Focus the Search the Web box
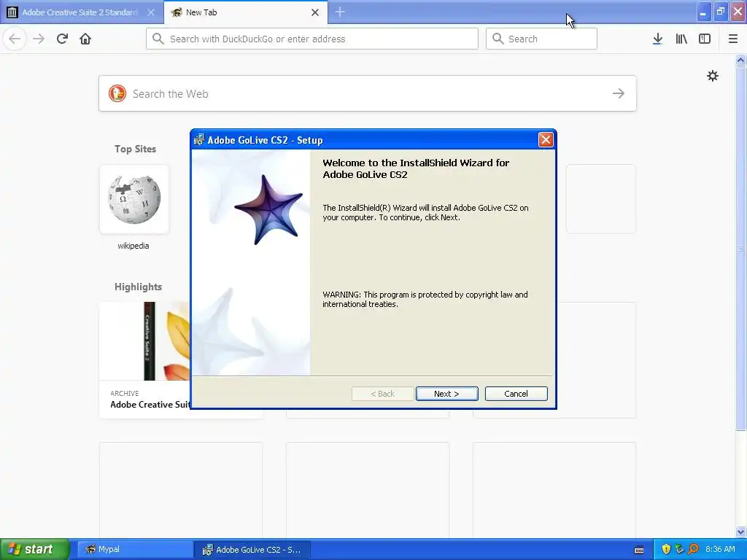The height and width of the screenshot is (560, 747). click(x=368, y=93)
